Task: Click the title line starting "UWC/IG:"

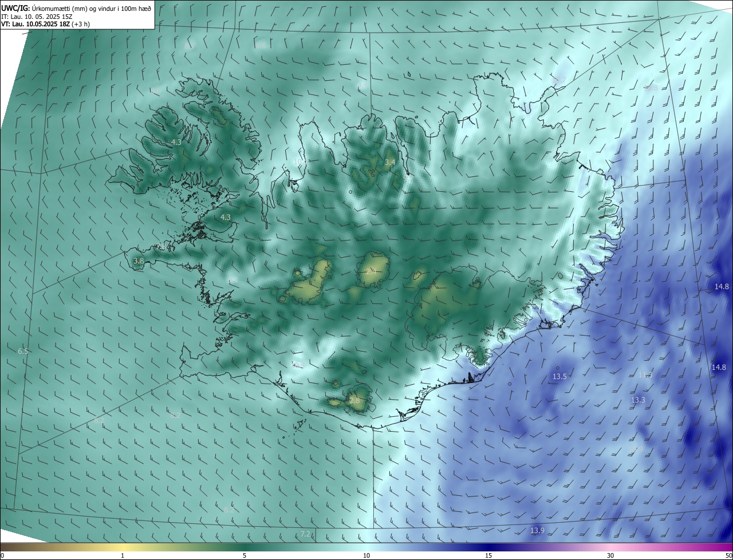Action: click(76, 8)
